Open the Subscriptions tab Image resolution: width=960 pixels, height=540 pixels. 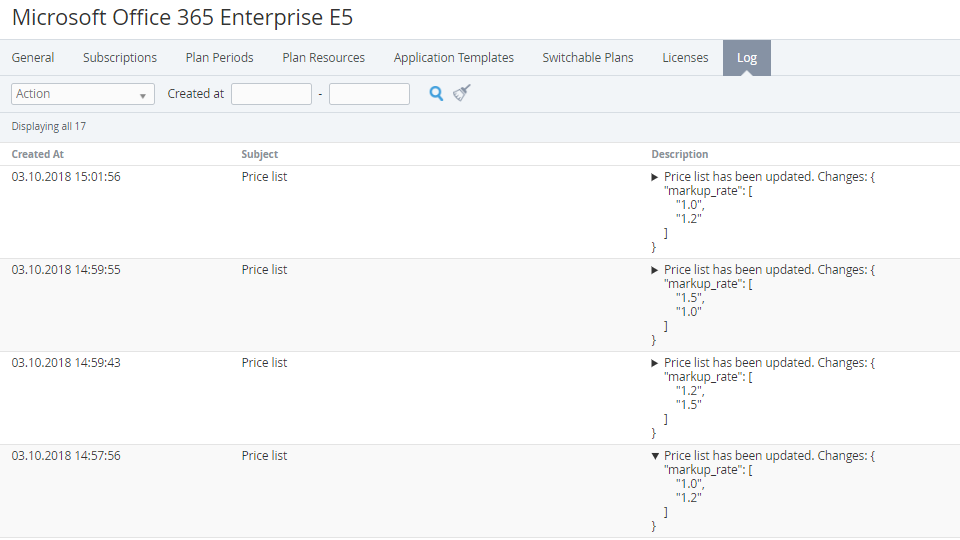pyautogui.click(x=120, y=58)
